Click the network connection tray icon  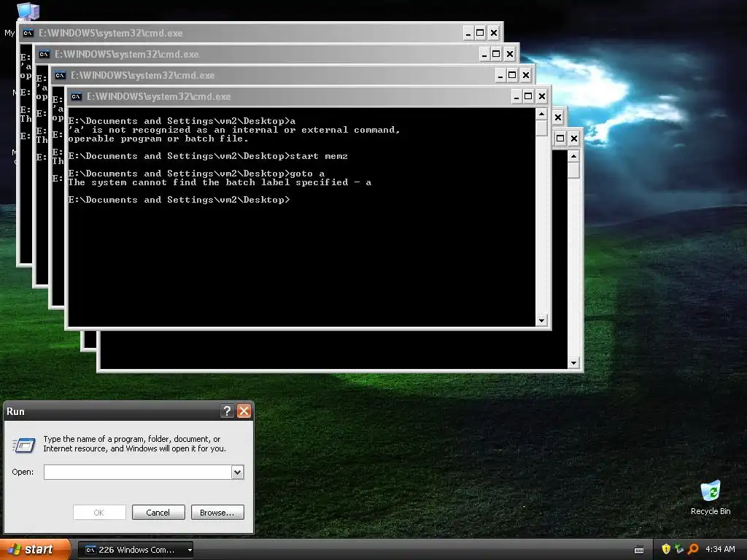click(x=679, y=549)
